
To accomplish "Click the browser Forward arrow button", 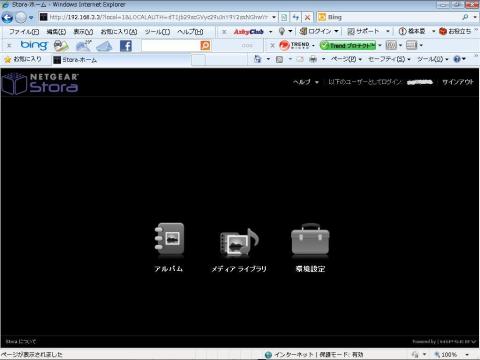I will coord(21,17).
